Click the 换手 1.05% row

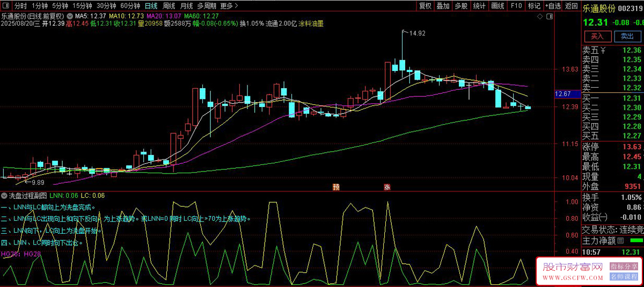(613, 197)
